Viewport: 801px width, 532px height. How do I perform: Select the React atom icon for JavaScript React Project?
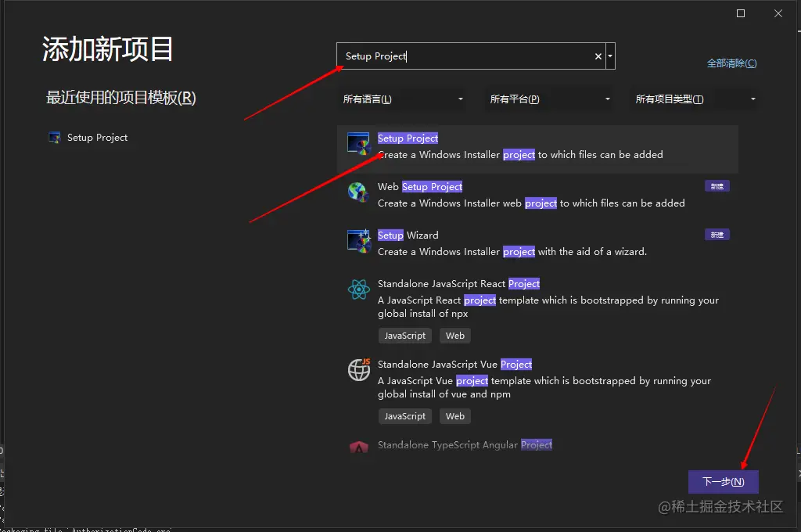pyautogui.click(x=358, y=290)
